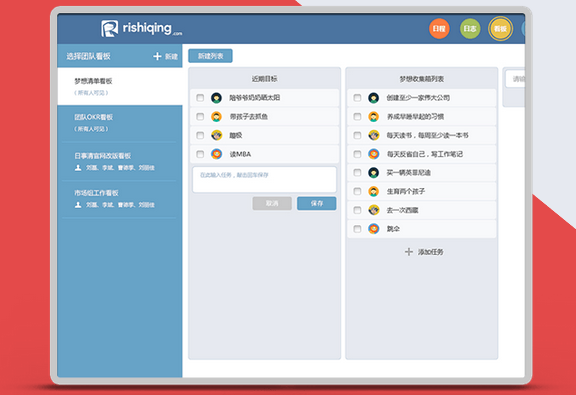Click the plus 新建 icon in sidebar header
This screenshot has height=395, width=576.
[x=157, y=56]
